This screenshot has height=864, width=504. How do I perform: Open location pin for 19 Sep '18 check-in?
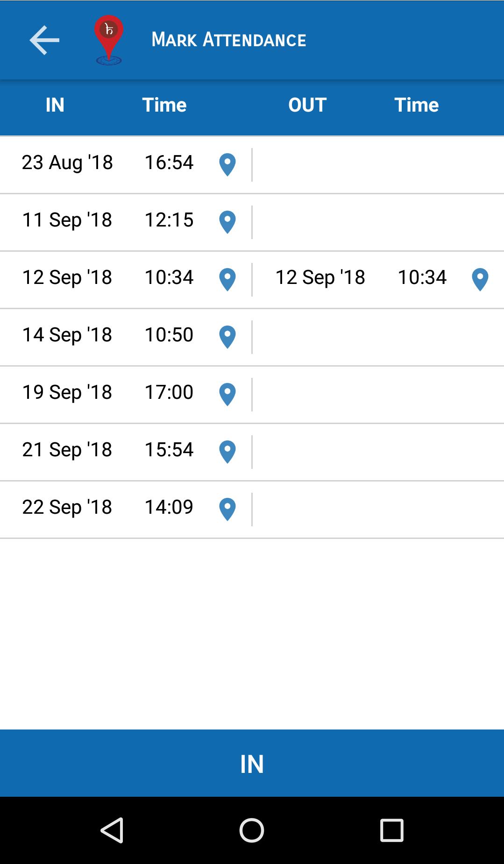[227, 394]
